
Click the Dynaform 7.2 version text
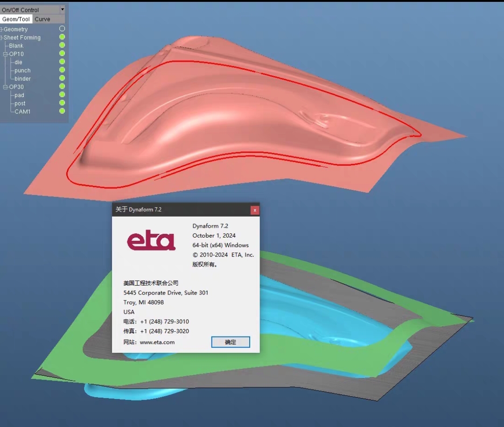click(210, 226)
